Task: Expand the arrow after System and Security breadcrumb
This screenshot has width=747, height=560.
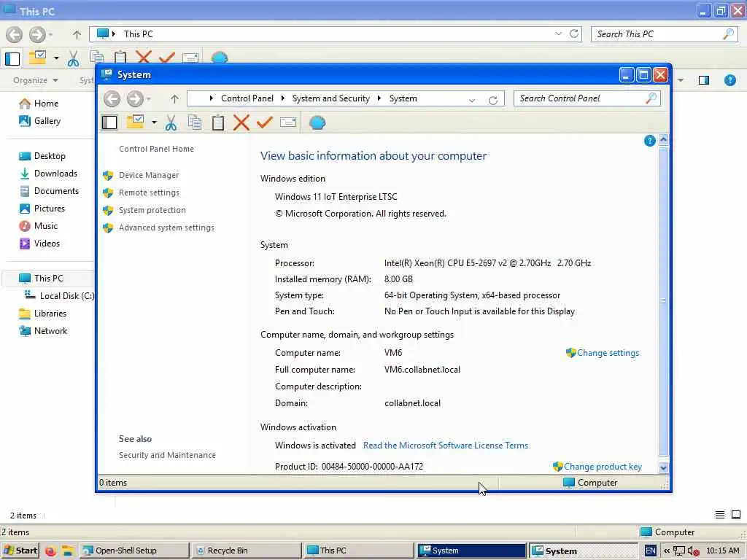Action: [x=379, y=98]
